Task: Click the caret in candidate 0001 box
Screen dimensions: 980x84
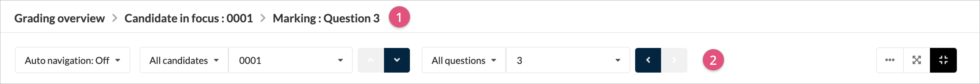Action: point(340,60)
